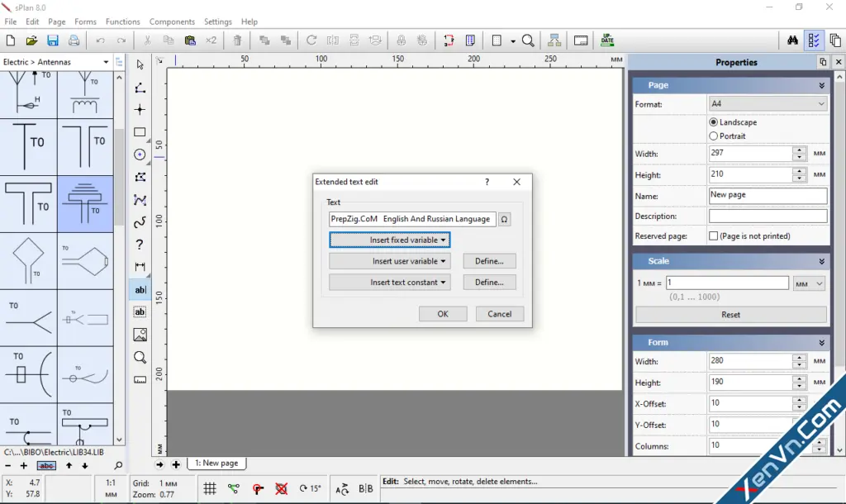Click the UPDATE toolbar icon
The width and height of the screenshot is (846, 504).
click(x=607, y=40)
